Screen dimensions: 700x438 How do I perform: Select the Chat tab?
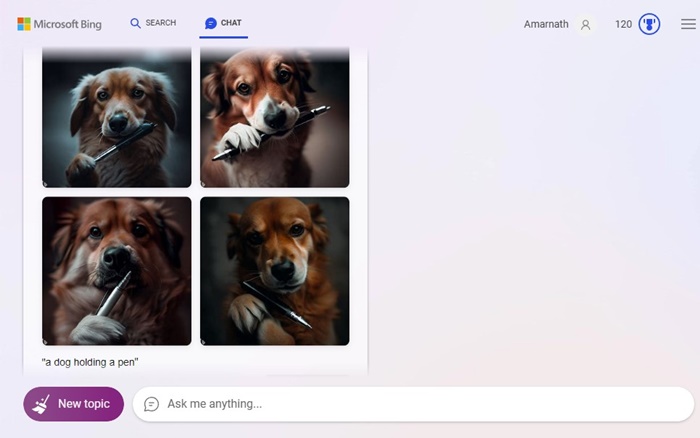click(x=223, y=23)
